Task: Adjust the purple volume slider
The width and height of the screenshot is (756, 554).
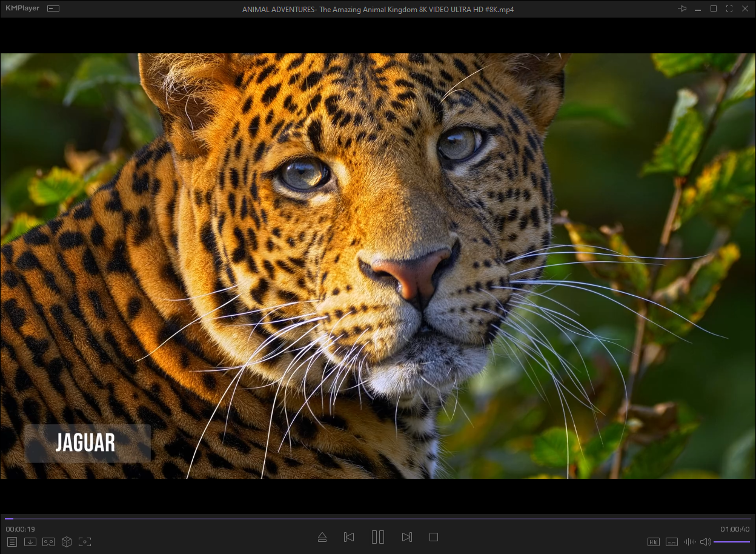Action: [x=732, y=542]
